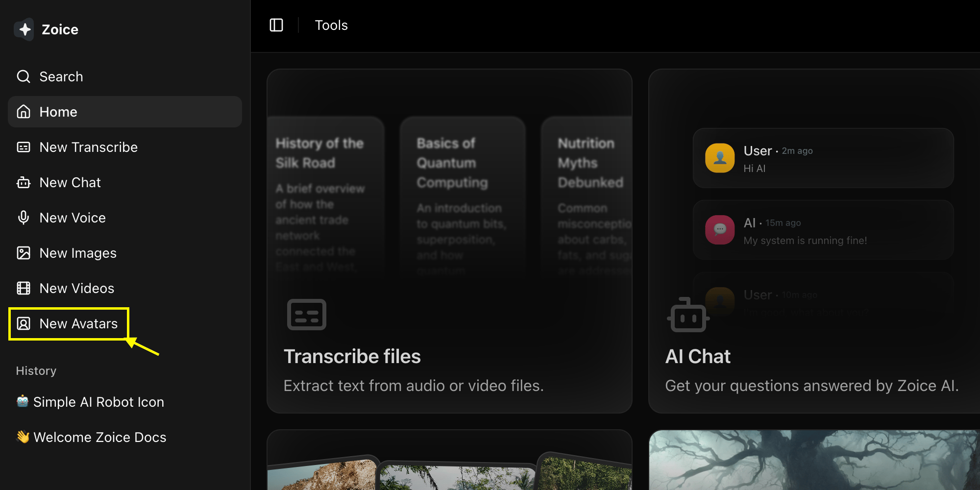Open the Simple AI Robot Icon history entry
This screenshot has height=490, width=980.
(125, 402)
